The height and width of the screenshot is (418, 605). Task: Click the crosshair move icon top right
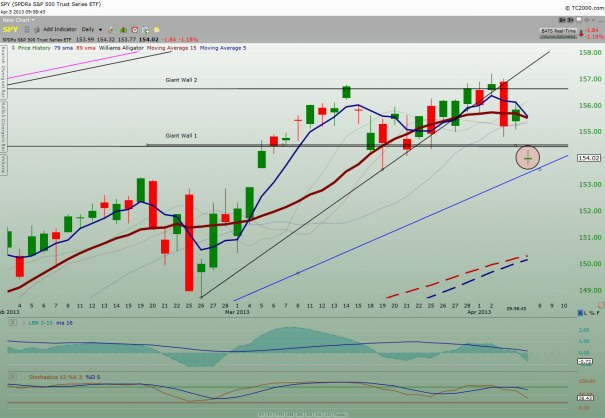pyautogui.click(x=587, y=20)
